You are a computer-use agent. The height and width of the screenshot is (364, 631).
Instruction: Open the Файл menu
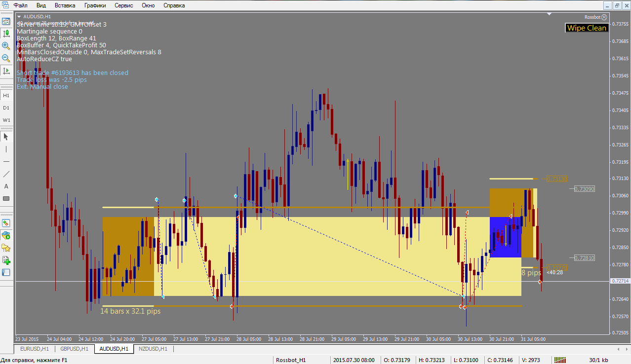tap(20, 5)
